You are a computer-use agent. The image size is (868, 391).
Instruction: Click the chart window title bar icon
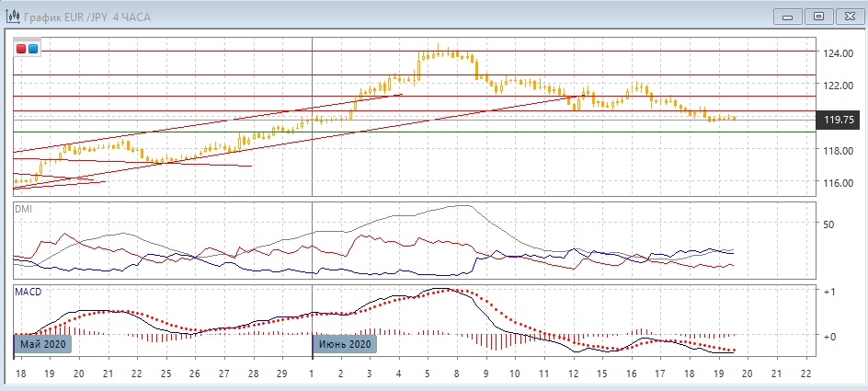coord(13,16)
